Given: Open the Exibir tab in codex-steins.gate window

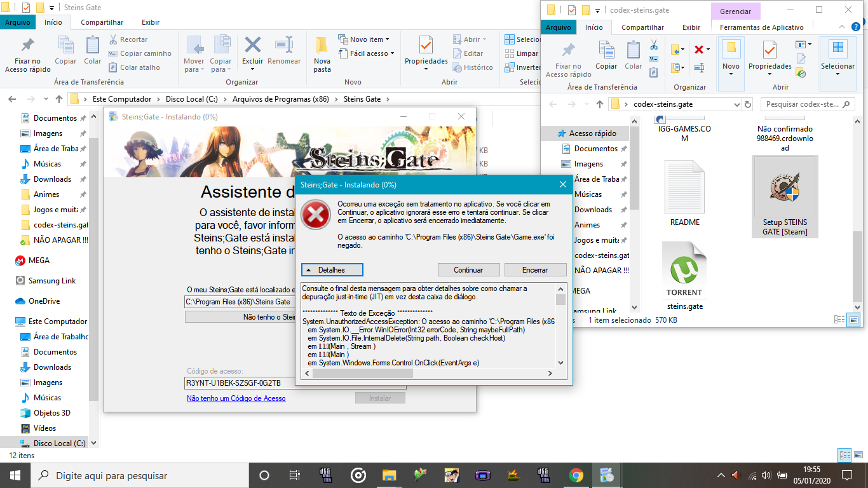Looking at the screenshot, I should coord(691,27).
